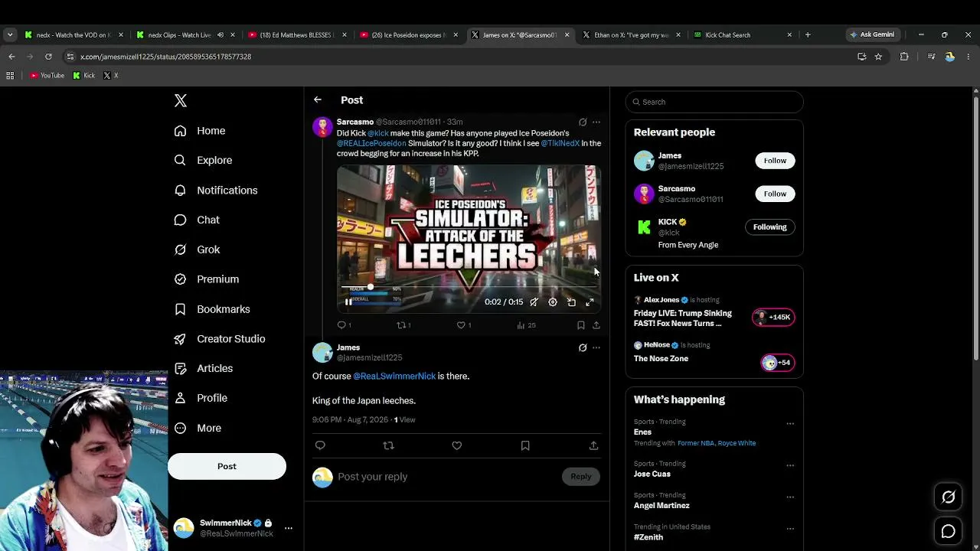Image resolution: width=980 pixels, height=551 pixels.
Task: Reply icon under James's post
Action: point(320,445)
